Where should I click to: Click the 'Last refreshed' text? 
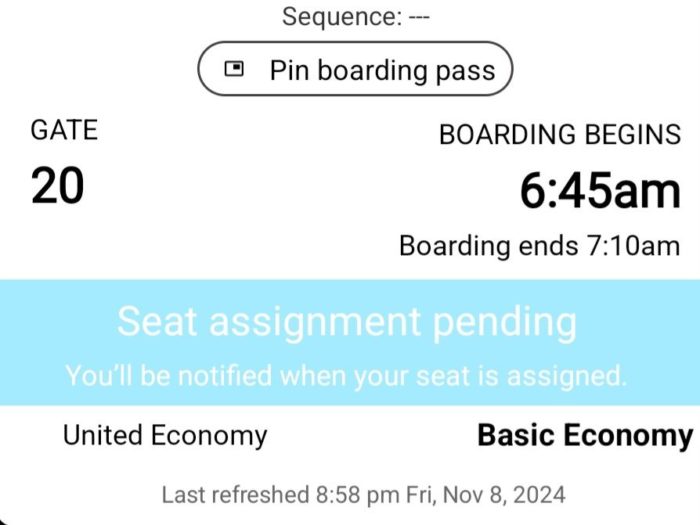tap(234, 494)
